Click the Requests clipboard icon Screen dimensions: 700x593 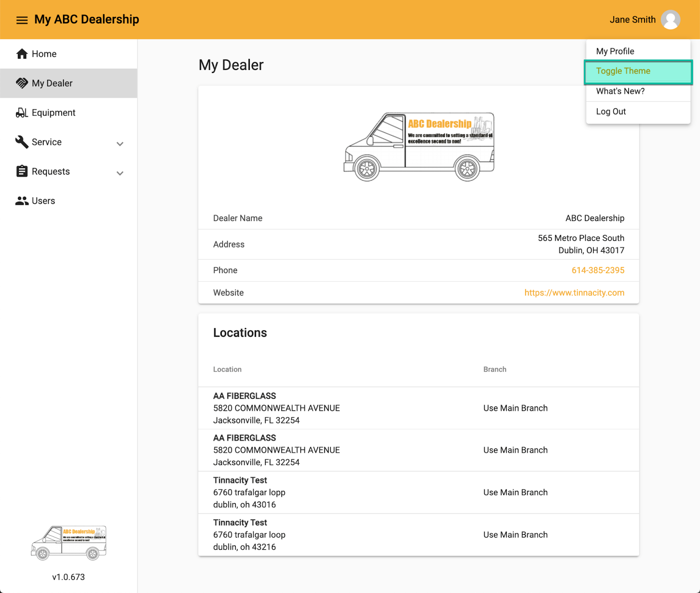[x=22, y=171]
